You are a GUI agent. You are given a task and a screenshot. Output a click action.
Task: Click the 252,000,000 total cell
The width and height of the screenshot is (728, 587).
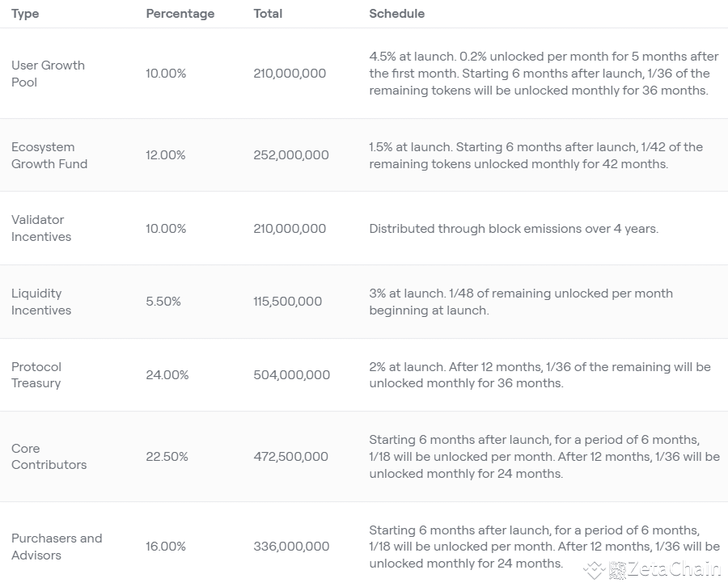pyautogui.click(x=290, y=155)
